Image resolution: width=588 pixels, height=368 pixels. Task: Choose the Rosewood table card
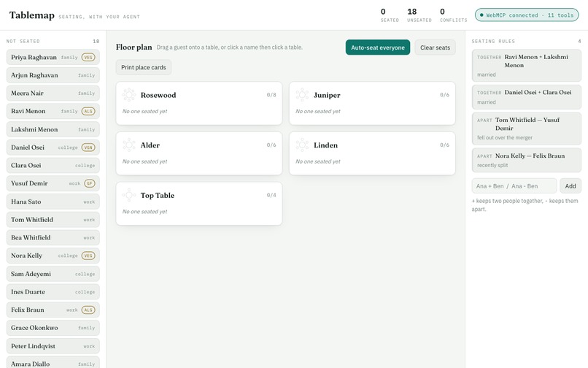click(198, 103)
